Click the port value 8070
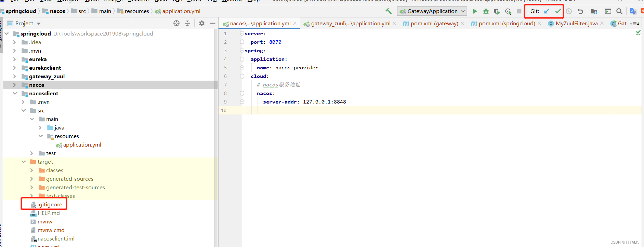The image size is (644, 247). click(x=275, y=42)
